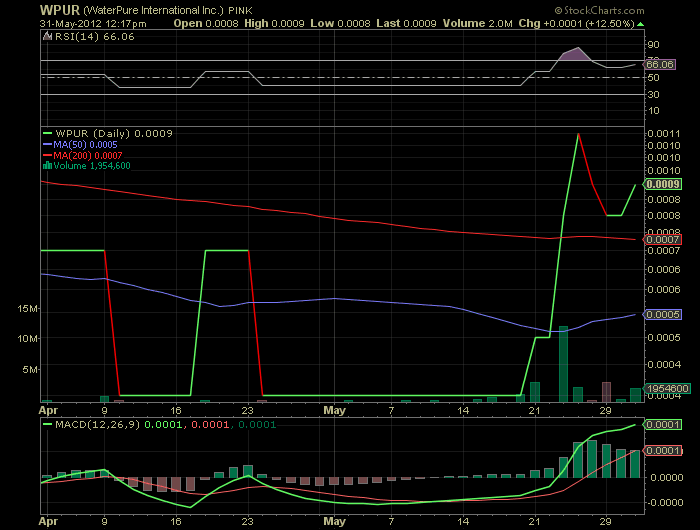
Task: Click the Volume 1,954,600 legend entry
Action: 92,166
